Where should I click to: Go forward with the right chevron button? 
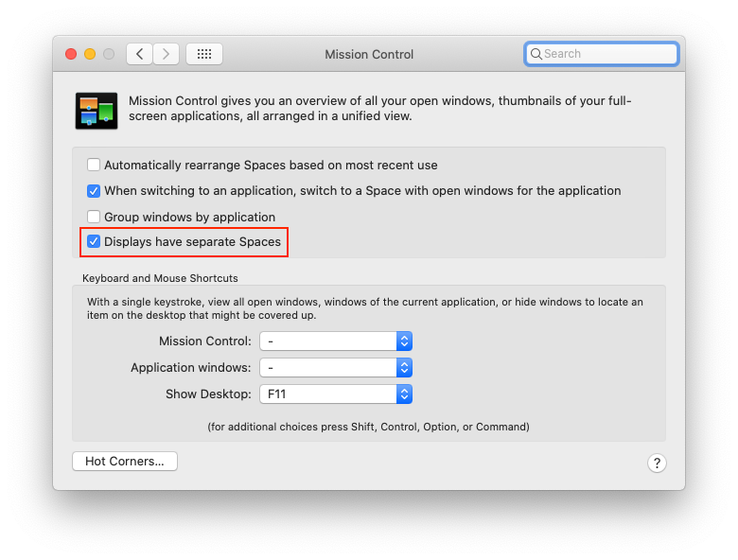[x=166, y=54]
